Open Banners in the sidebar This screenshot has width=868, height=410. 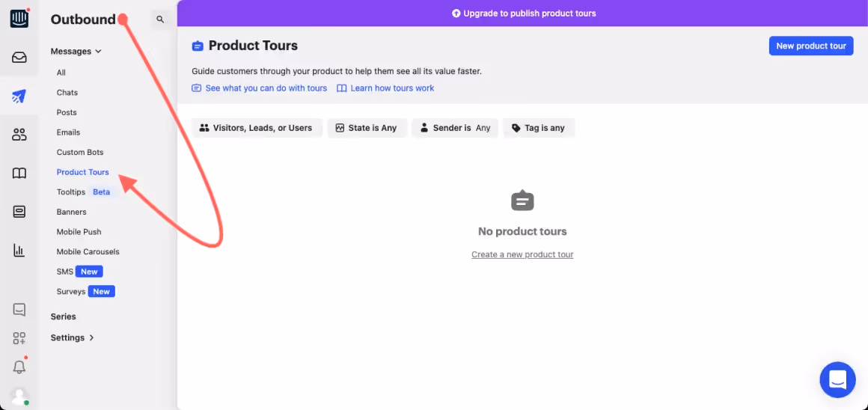(71, 212)
